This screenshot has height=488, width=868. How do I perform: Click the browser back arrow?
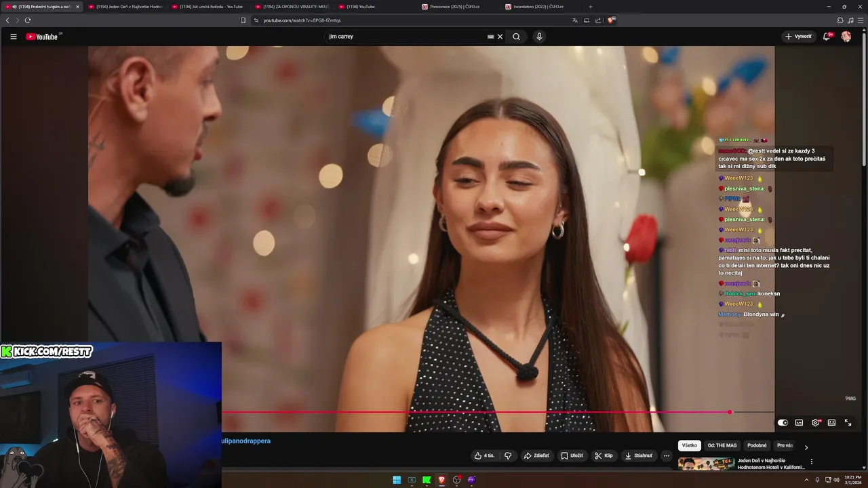pos(7,20)
